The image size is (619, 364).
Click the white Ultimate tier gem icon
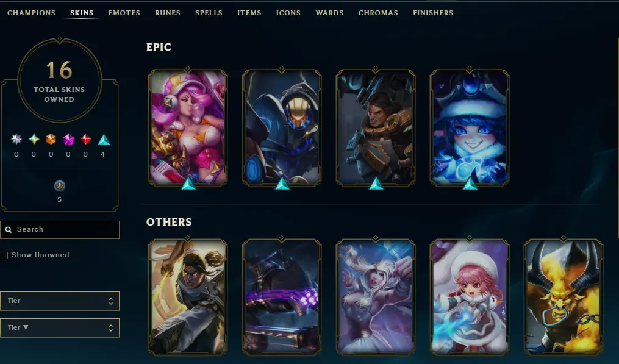(16, 139)
